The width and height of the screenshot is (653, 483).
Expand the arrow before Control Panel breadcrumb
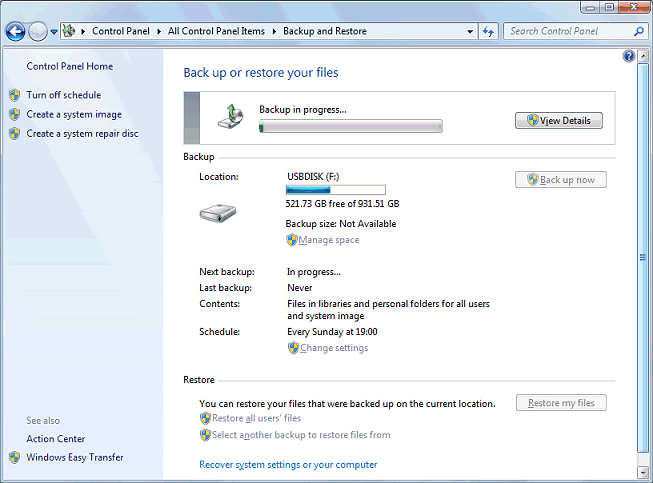83,32
